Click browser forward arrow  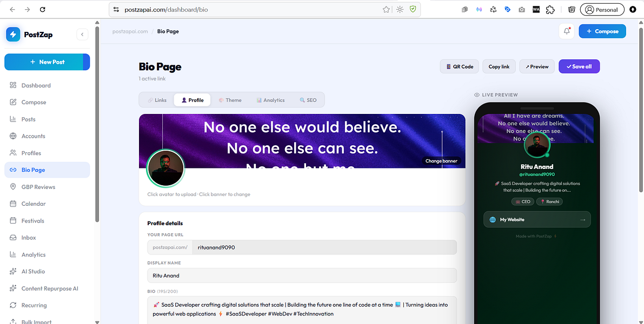pyautogui.click(x=27, y=9)
